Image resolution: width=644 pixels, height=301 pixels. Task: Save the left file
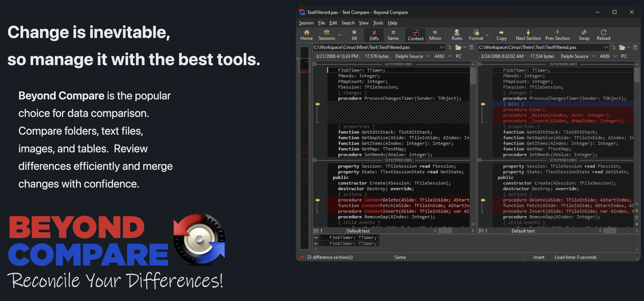pos(471,47)
